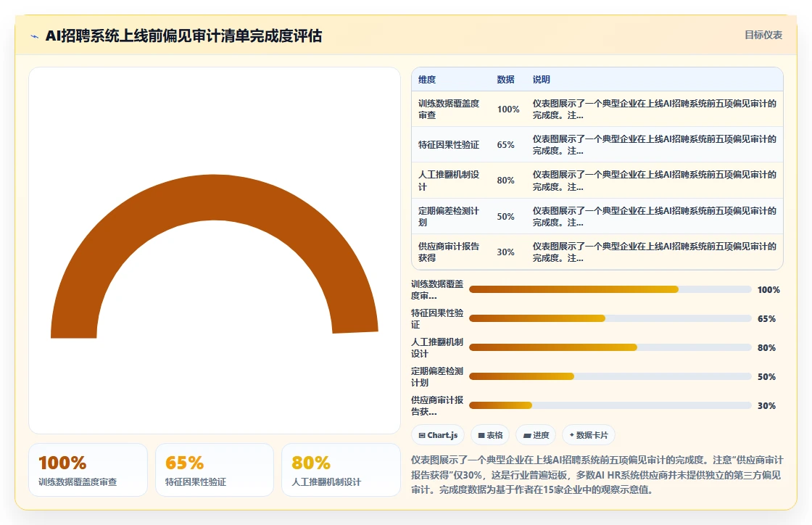
Task: Open the 80% 人工推翻机制设计 stat card
Action: click(x=341, y=470)
